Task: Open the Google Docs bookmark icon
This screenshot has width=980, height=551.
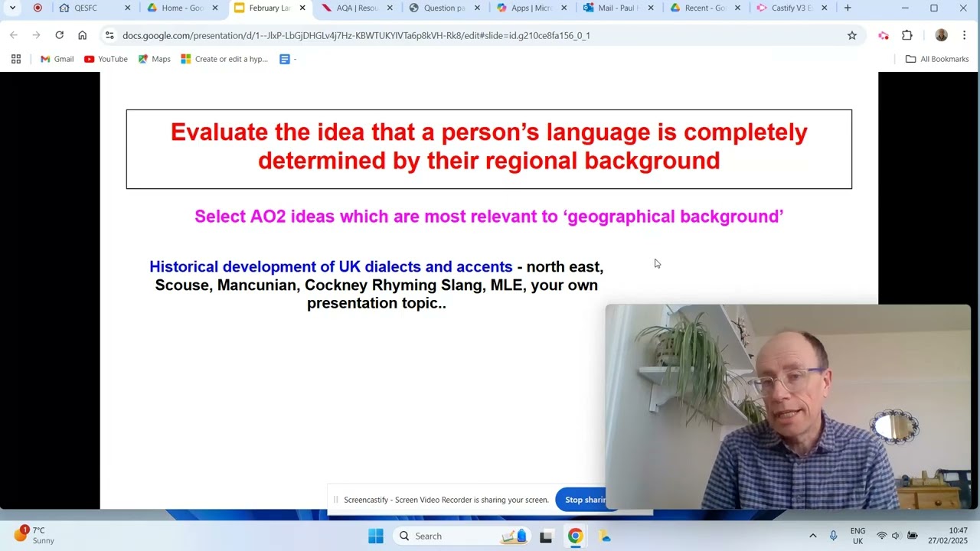Action: tap(285, 59)
